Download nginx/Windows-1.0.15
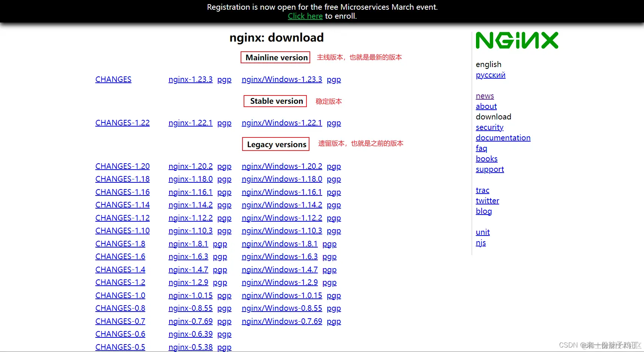 pyautogui.click(x=282, y=295)
